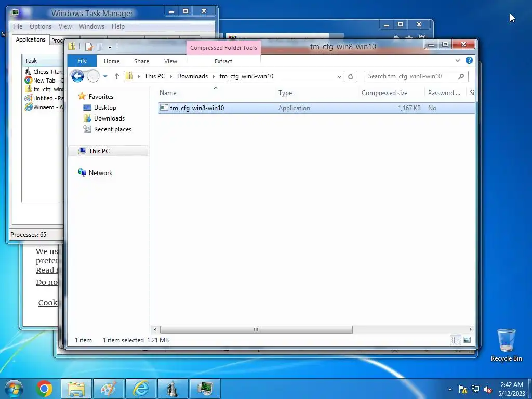Viewport: 532px width, 399px height.
Task: Select the tm_cfg_win8-win10 application file
Action: [316, 108]
